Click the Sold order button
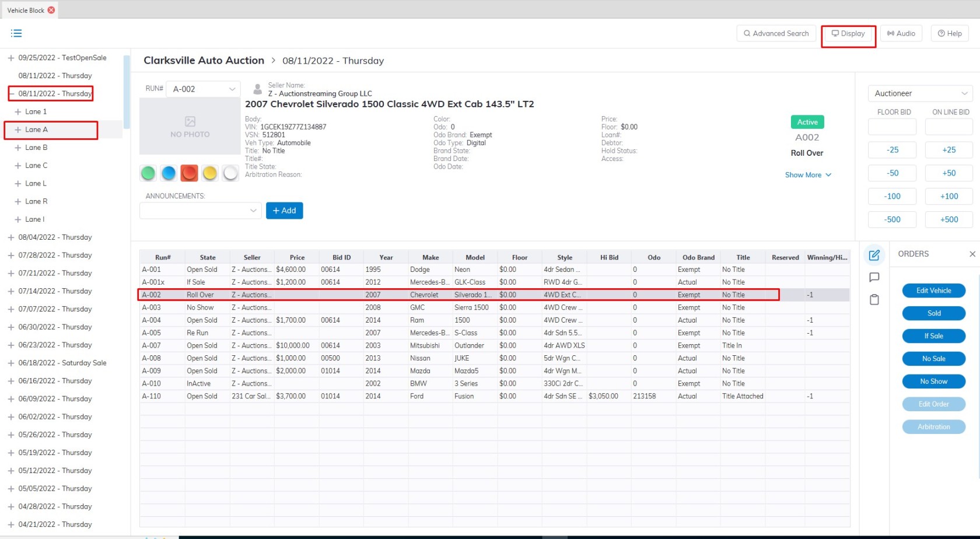The image size is (980, 539). (933, 313)
